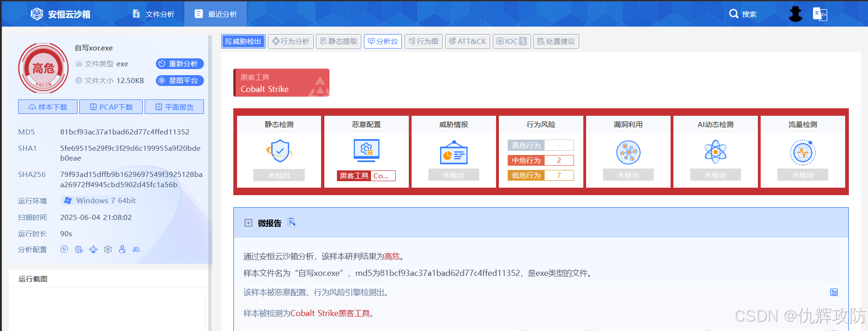This screenshot has width=868, height=331.
Task: Click 未检出 under 流量检测
Action: click(x=803, y=175)
